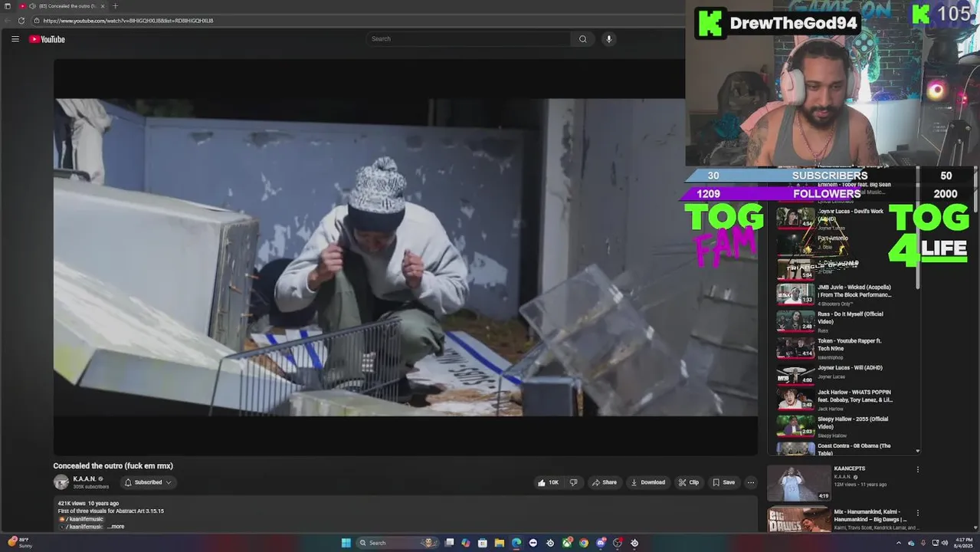Screen dimensions: 980x552
Task: Dislike the video with thumbs down
Action: click(573, 482)
